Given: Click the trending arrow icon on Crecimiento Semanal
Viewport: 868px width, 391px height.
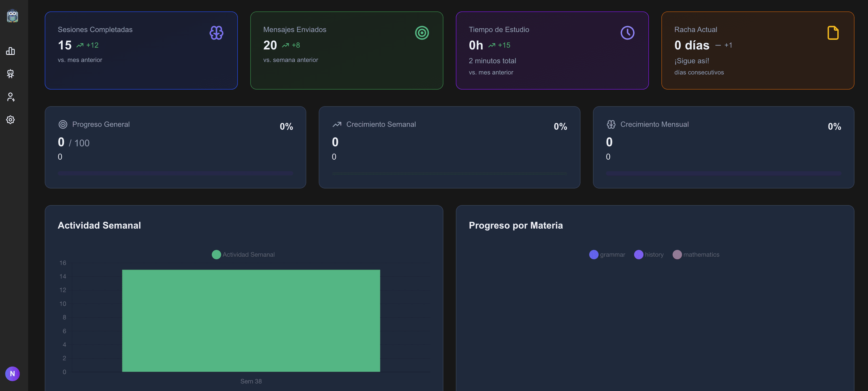Looking at the screenshot, I should [337, 124].
